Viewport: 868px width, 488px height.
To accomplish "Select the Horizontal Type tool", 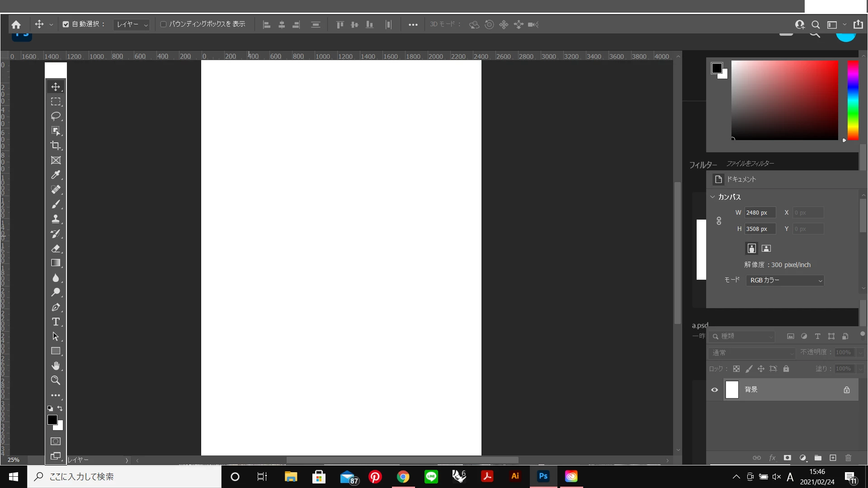I will 56,322.
